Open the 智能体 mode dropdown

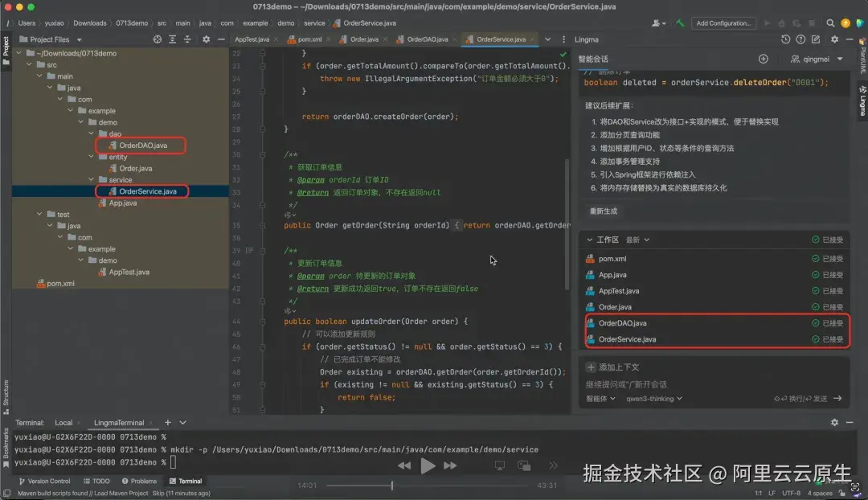click(x=600, y=399)
